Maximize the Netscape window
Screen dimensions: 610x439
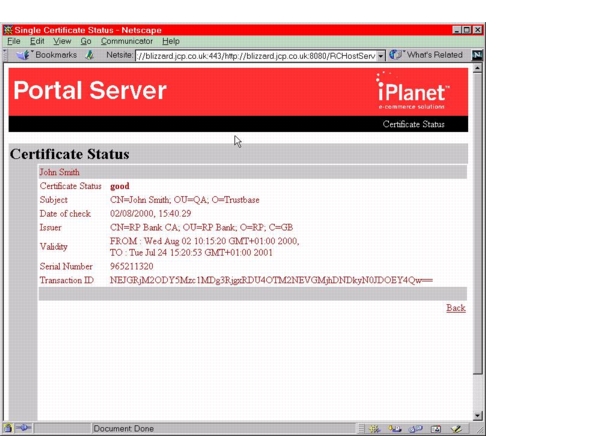(466, 30)
